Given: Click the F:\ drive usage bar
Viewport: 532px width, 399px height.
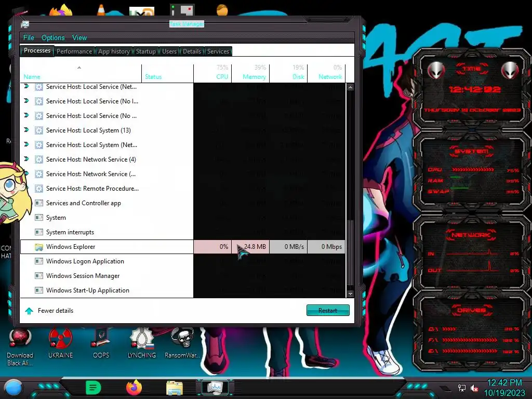Looking at the screenshot, I should pyautogui.click(x=470, y=340).
